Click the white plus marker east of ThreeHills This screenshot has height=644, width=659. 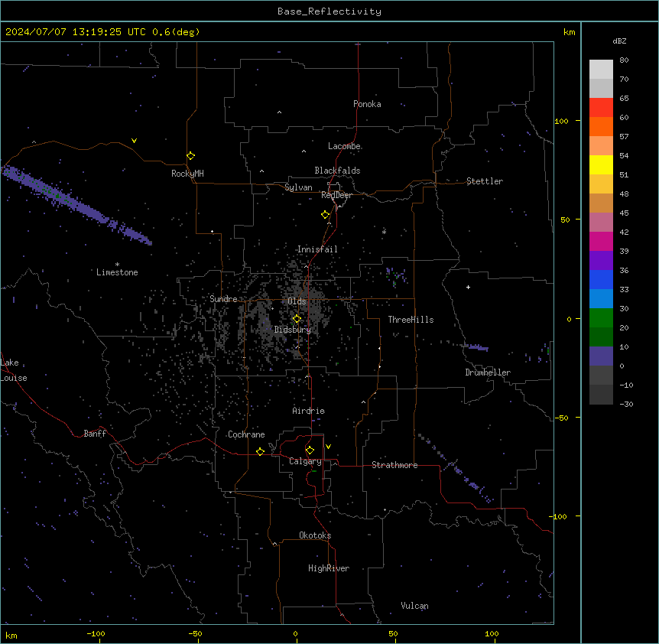coord(468,287)
